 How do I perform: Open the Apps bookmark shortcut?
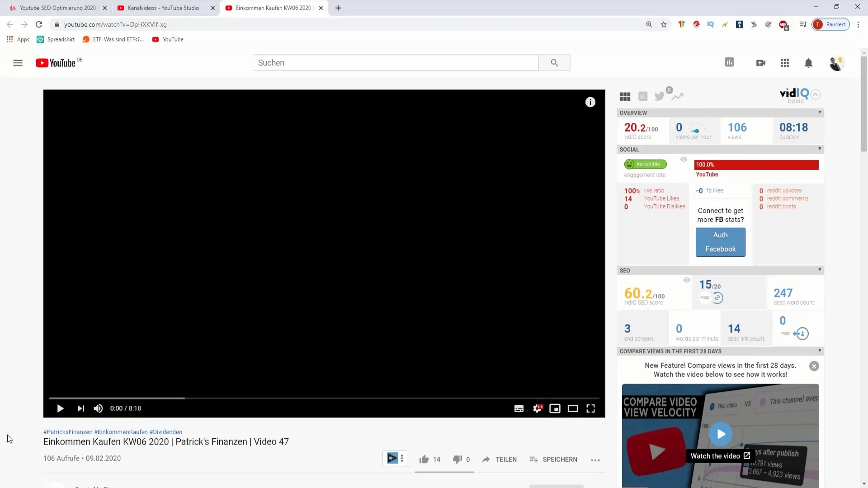coord(18,39)
